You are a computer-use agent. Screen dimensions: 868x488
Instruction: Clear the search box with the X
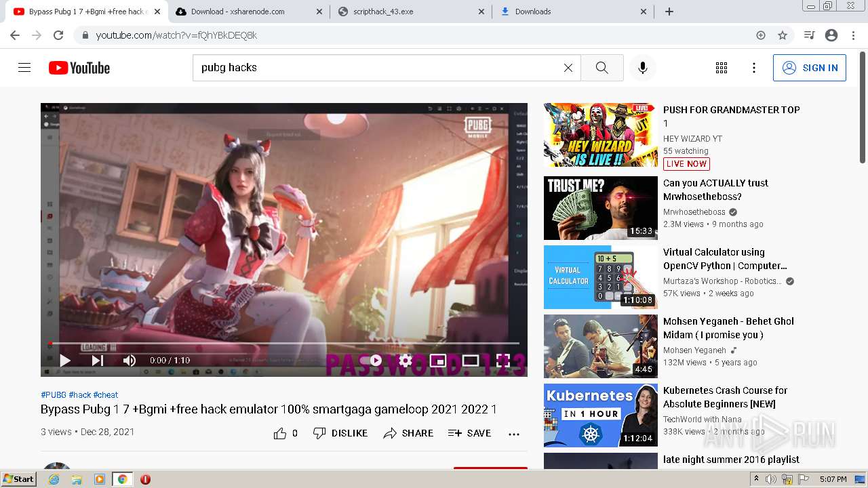click(x=568, y=68)
